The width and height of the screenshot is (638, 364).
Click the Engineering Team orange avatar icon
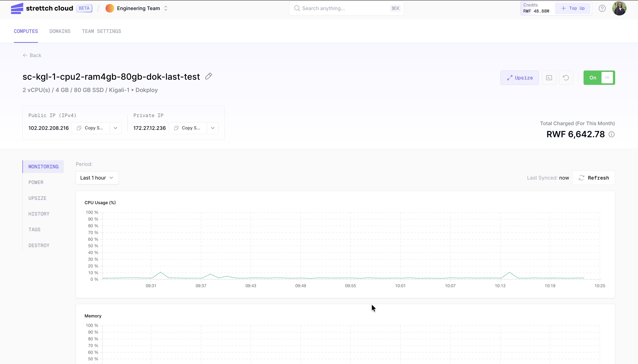[x=110, y=8]
